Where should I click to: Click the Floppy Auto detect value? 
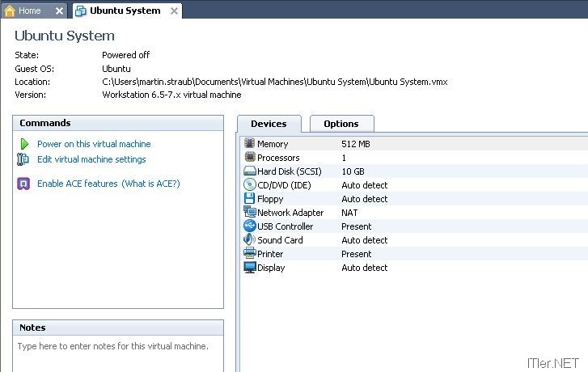point(365,199)
